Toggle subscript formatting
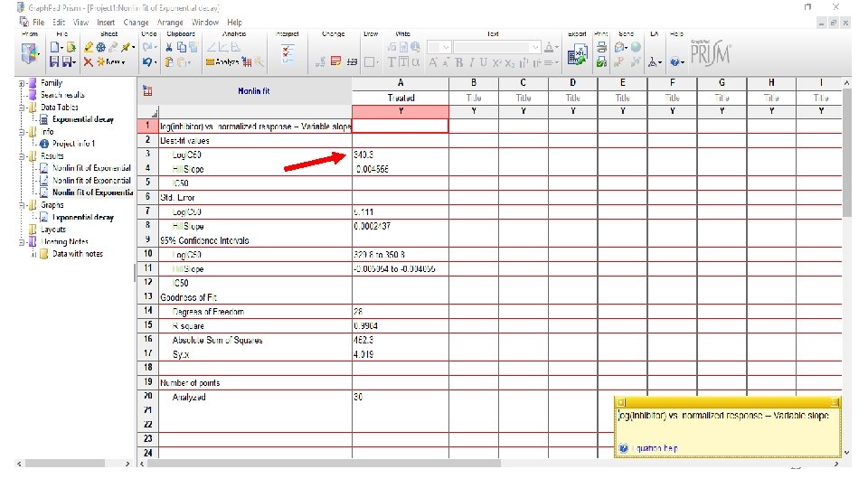This screenshot has width=868, height=488. point(510,63)
